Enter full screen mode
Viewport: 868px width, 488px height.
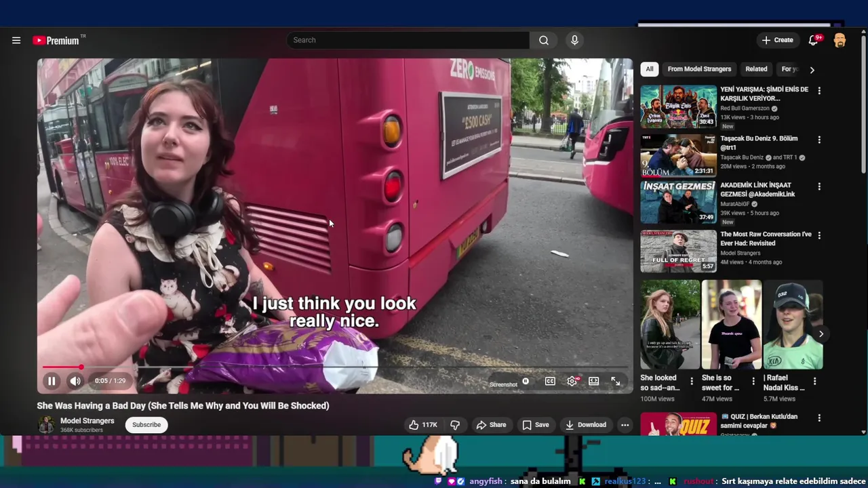click(615, 381)
